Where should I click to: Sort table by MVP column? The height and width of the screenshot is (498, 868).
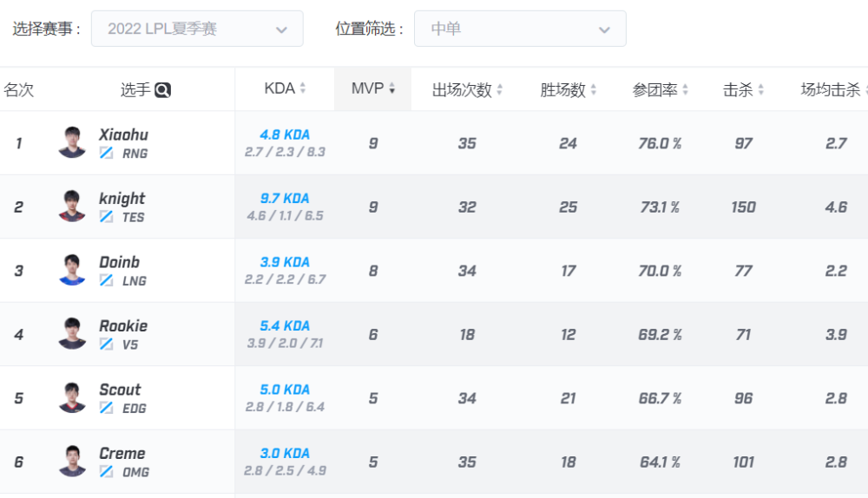373,88
